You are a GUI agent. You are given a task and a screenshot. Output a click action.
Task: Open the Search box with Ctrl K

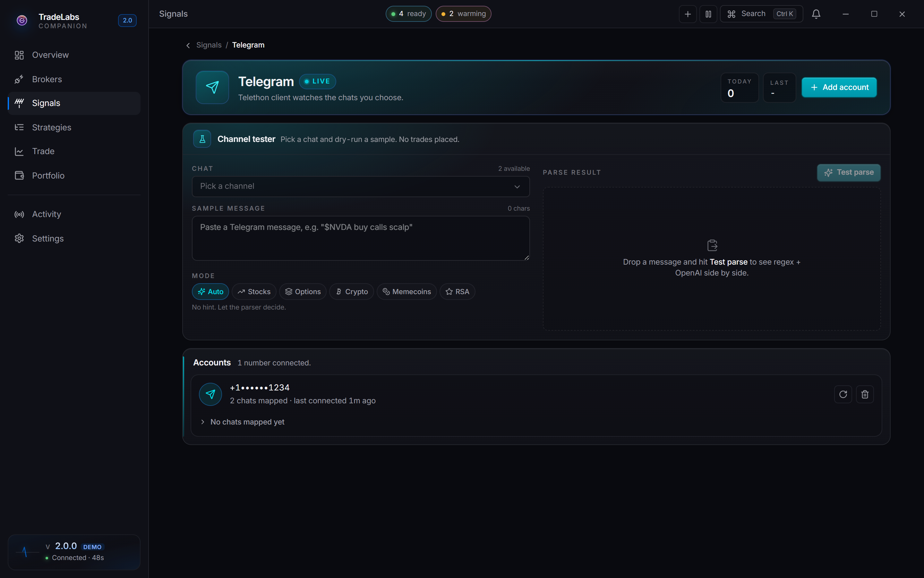tap(761, 14)
